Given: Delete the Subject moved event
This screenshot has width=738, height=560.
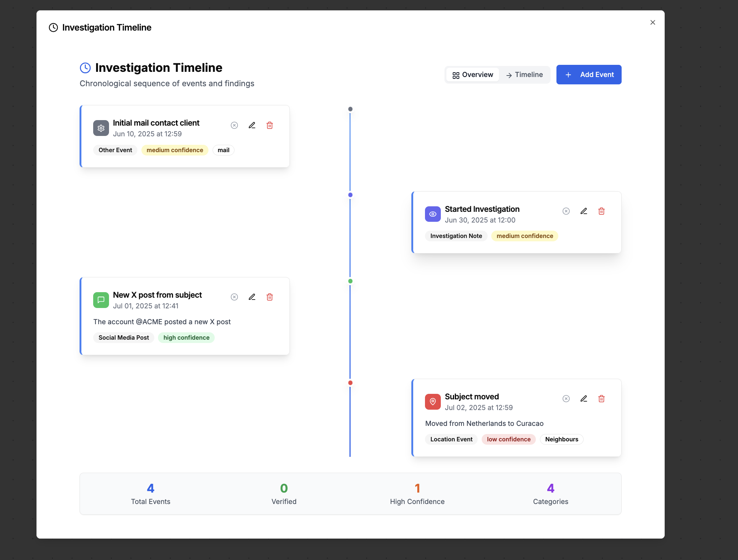Looking at the screenshot, I should pyautogui.click(x=601, y=399).
